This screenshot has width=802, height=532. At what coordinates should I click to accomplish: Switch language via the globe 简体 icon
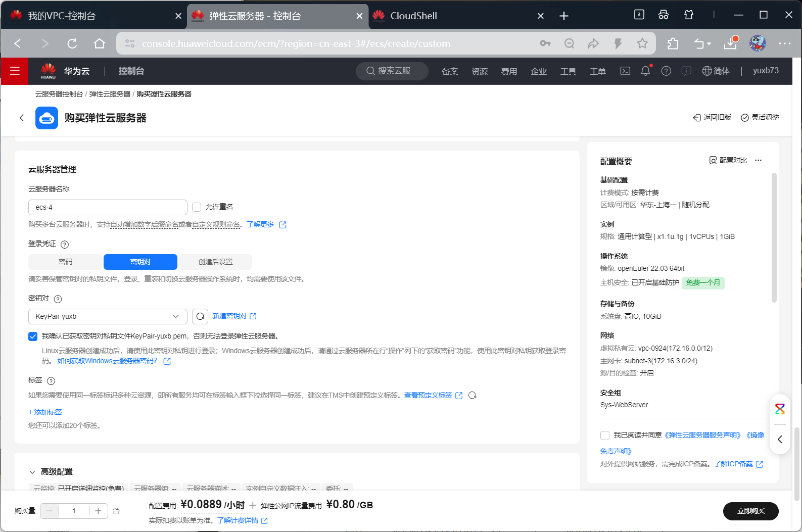[x=716, y=71]
